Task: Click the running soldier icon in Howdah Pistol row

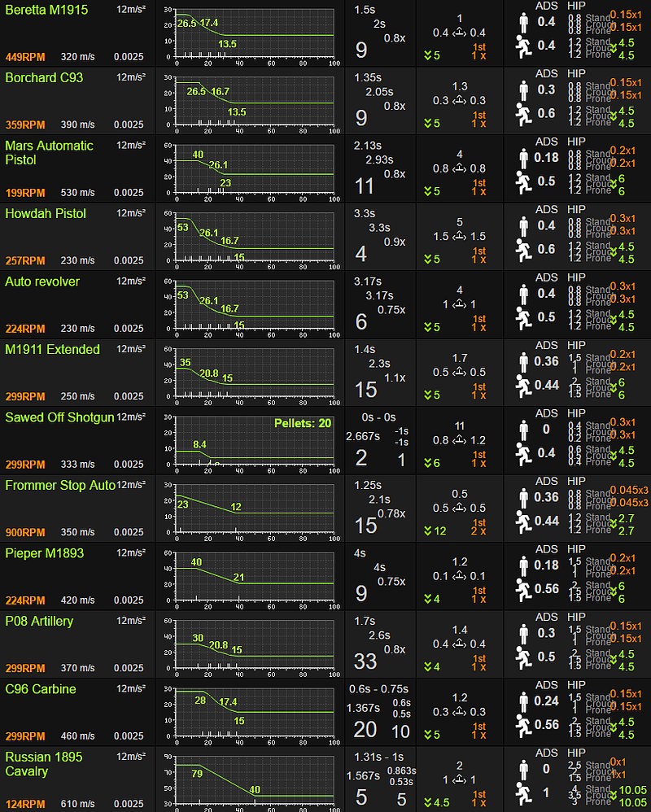Action: [x=523, y=250]
